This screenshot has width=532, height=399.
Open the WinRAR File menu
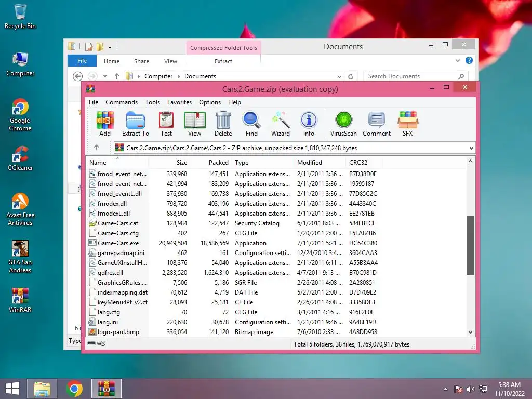[x=94, y=102]
